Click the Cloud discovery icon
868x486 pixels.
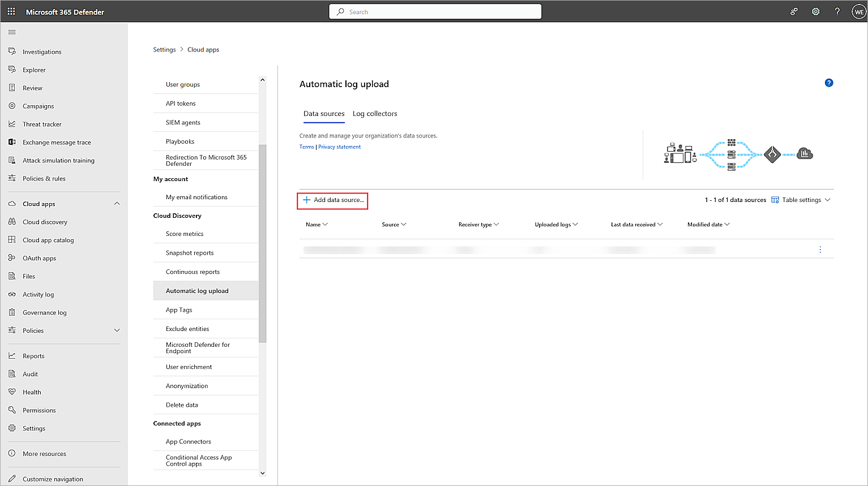(11, 222)
